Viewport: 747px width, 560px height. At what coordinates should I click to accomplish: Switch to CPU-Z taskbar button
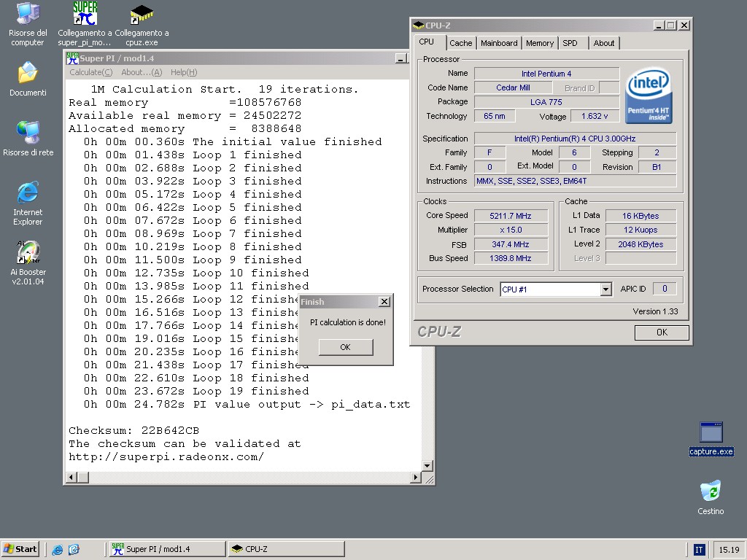pyautogui.click(x=286, y=549)
